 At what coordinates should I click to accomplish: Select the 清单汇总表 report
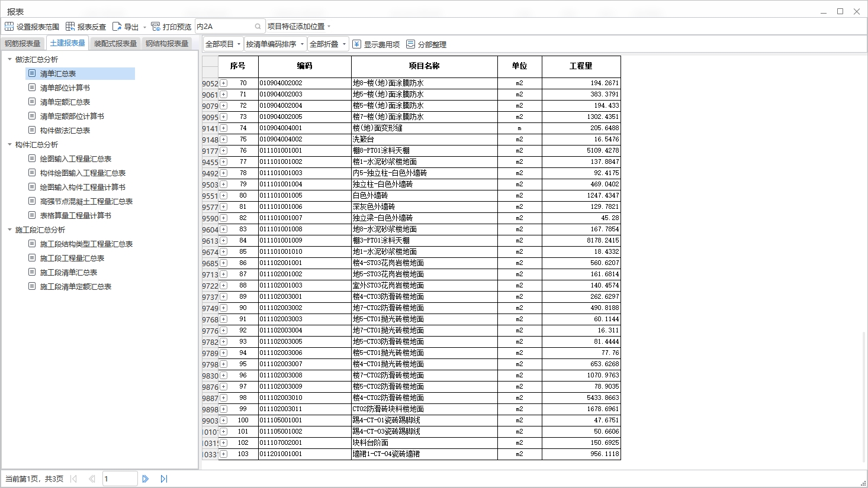81,73
